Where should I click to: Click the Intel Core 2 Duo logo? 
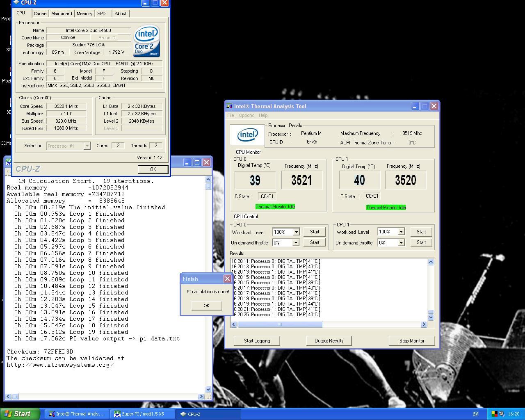[x=147, y=41]
